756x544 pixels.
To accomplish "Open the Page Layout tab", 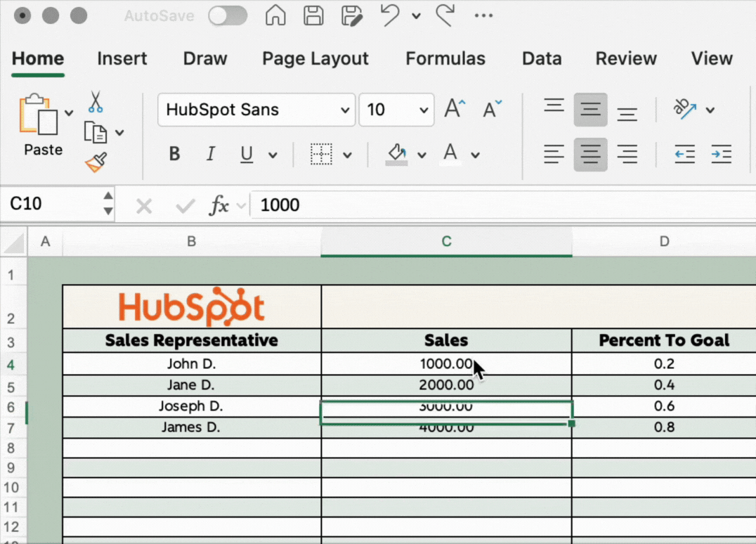I will tap(315, 59).
